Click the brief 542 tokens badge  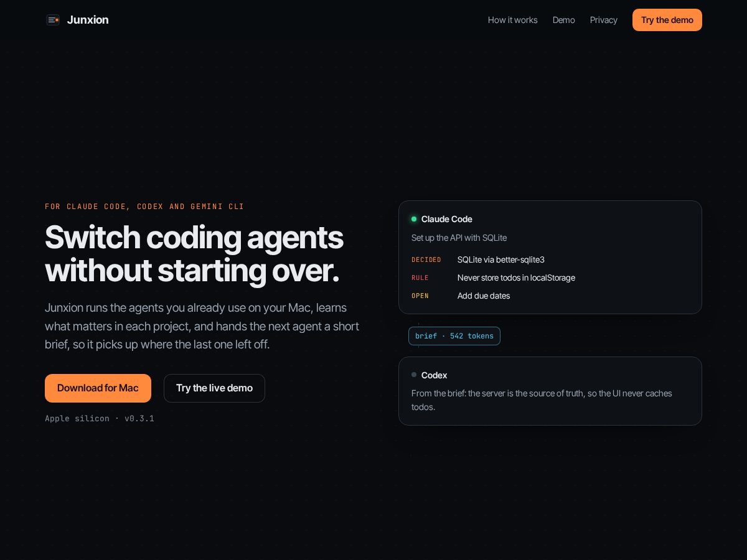click(x=454, y=336)
